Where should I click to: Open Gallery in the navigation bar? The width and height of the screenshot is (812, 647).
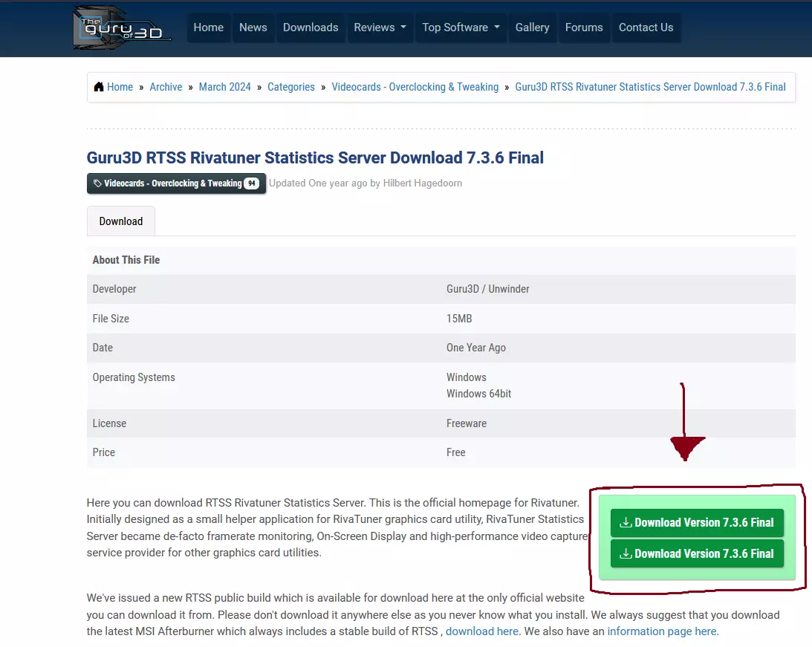(x=532, y=27)
